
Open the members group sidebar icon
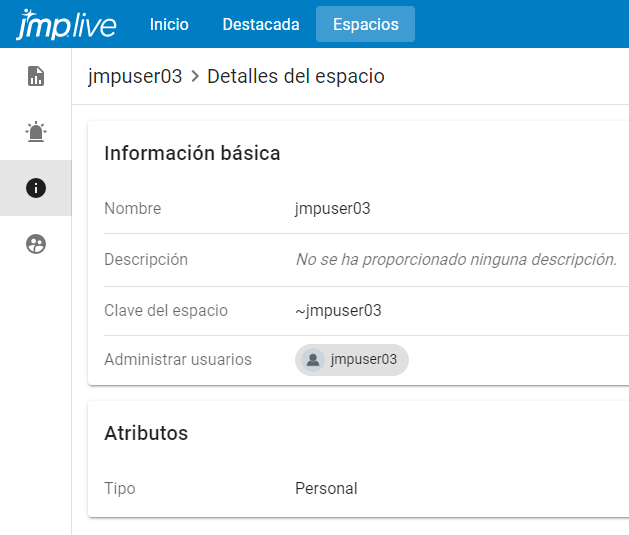(36, 244)
